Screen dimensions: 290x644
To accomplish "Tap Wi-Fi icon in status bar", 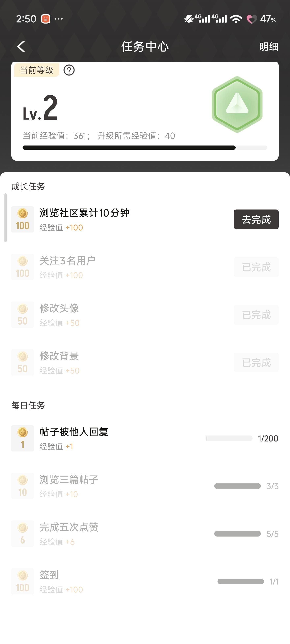I will pyautogui.click(x=236, y=19).
